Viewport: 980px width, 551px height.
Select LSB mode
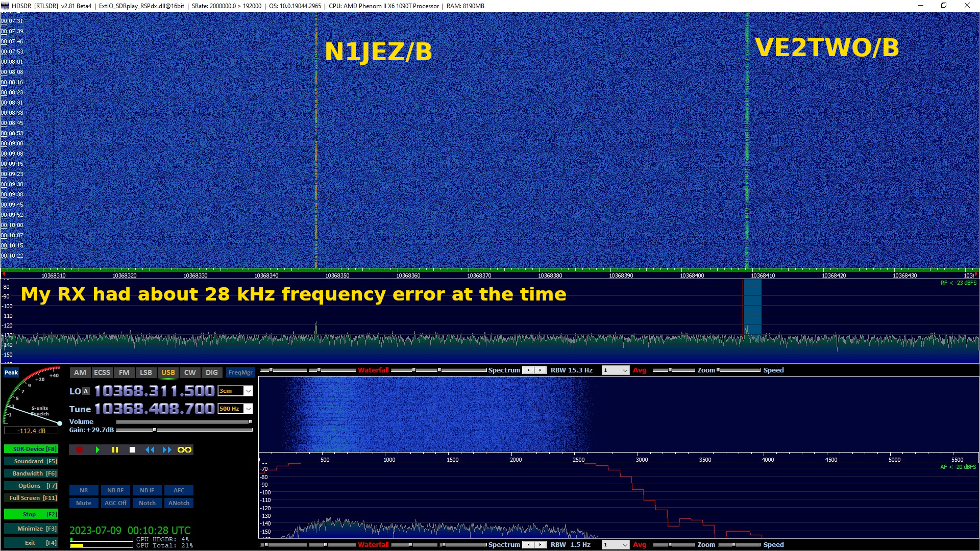[x=146, y=372]
